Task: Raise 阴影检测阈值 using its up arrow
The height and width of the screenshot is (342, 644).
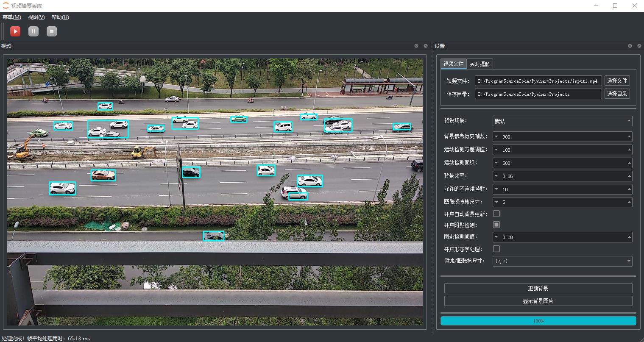Action: click(x=629, y=237)
